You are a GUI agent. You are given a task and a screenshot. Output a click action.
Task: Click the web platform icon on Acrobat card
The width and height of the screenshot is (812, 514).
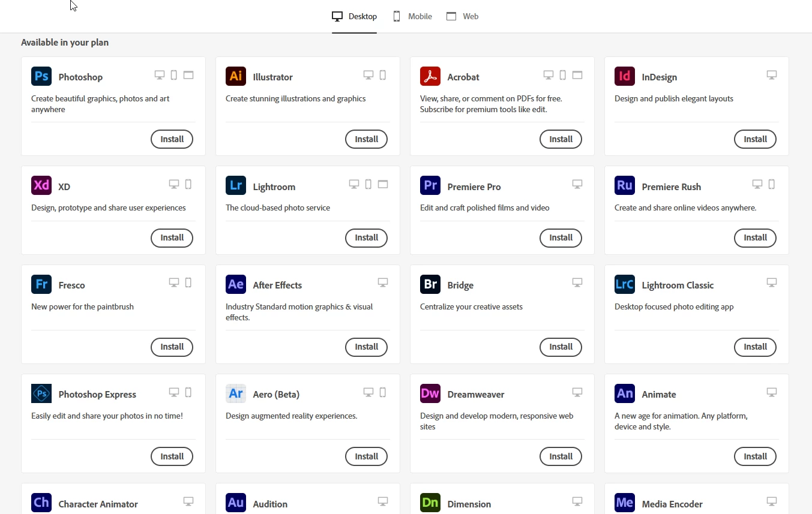pos(577,75)
